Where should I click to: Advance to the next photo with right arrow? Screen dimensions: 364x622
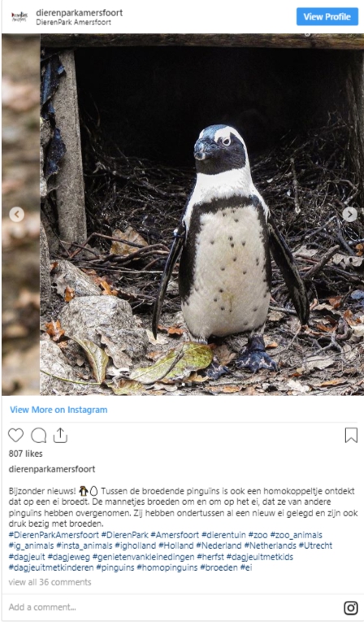[349, 214]
